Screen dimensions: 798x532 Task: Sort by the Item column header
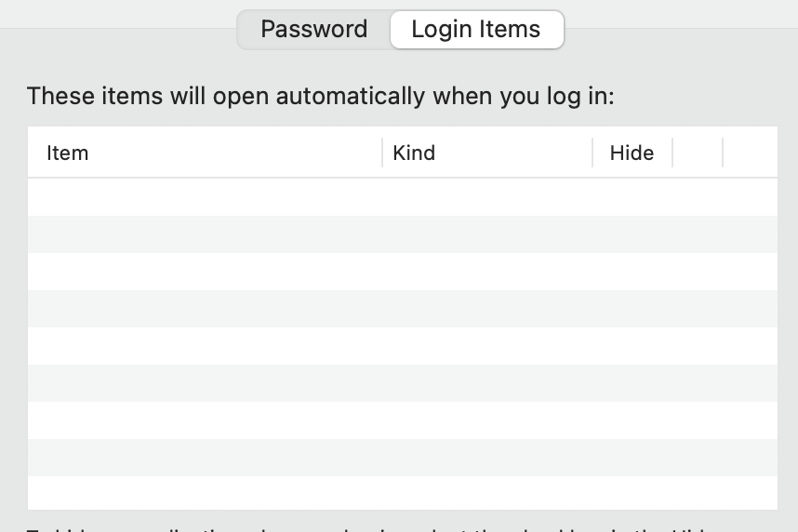(x=205, y=153)
